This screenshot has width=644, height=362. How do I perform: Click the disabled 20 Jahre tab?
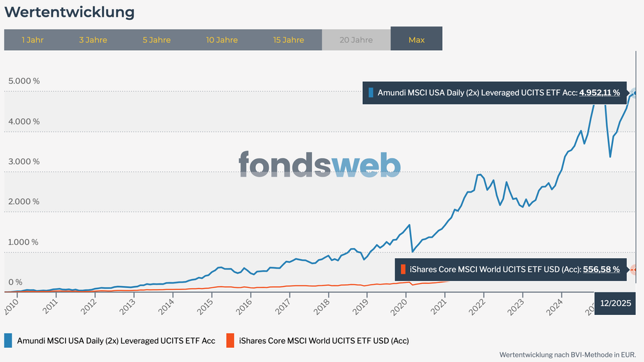pos(356,40)
